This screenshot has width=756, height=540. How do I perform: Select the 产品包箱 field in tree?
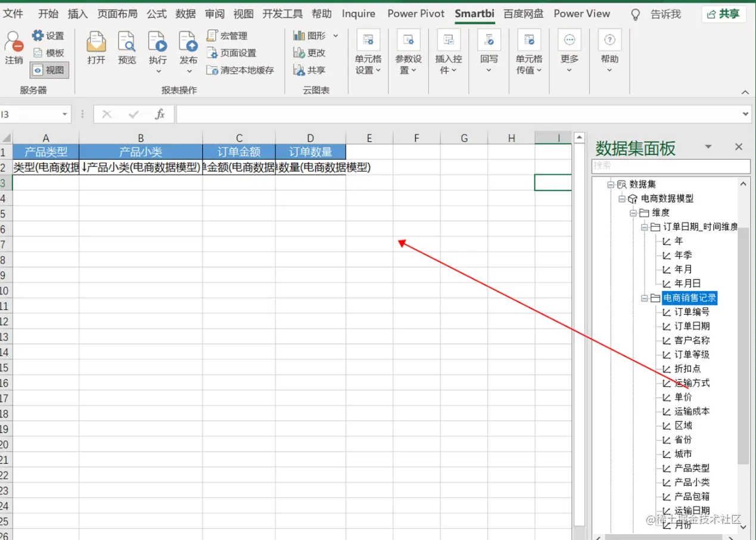click(692, 496)
